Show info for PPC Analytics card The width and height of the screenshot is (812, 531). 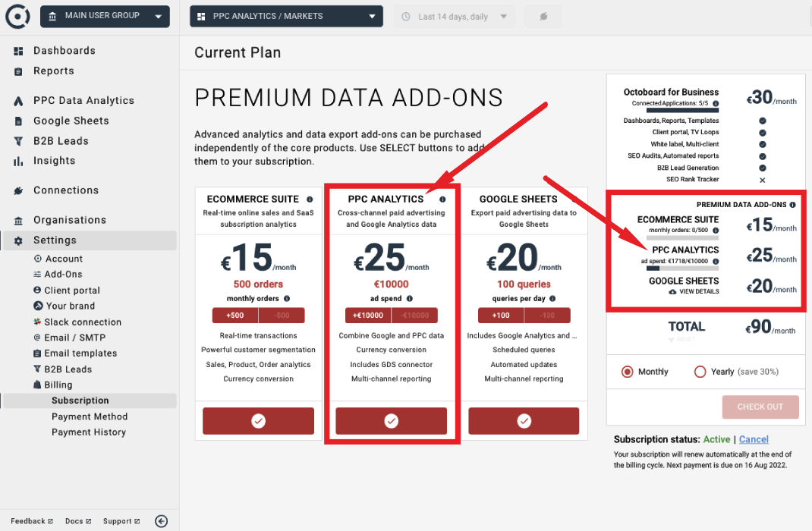pos(442,200)
